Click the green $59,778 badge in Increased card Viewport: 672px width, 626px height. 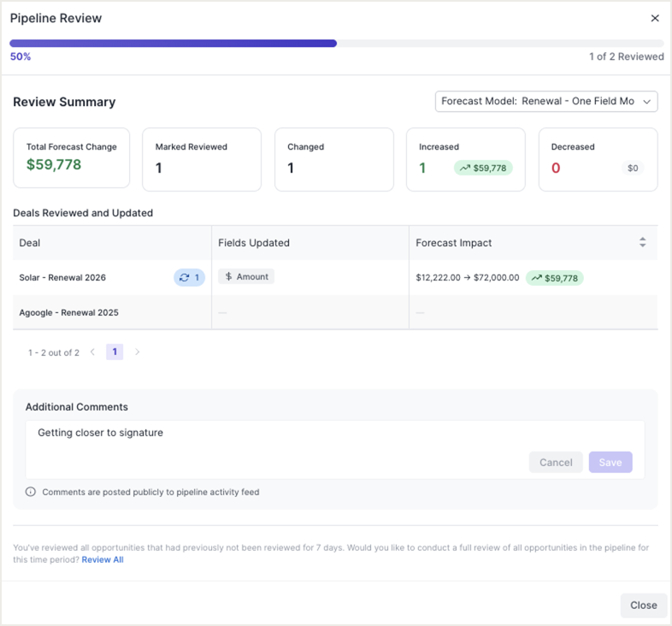483,168
